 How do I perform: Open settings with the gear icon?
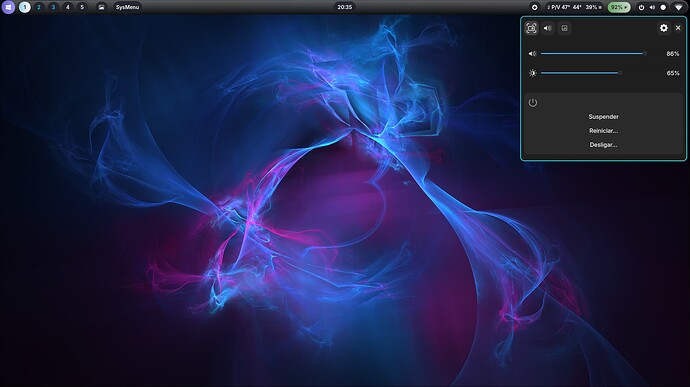(x=664, y=28)
